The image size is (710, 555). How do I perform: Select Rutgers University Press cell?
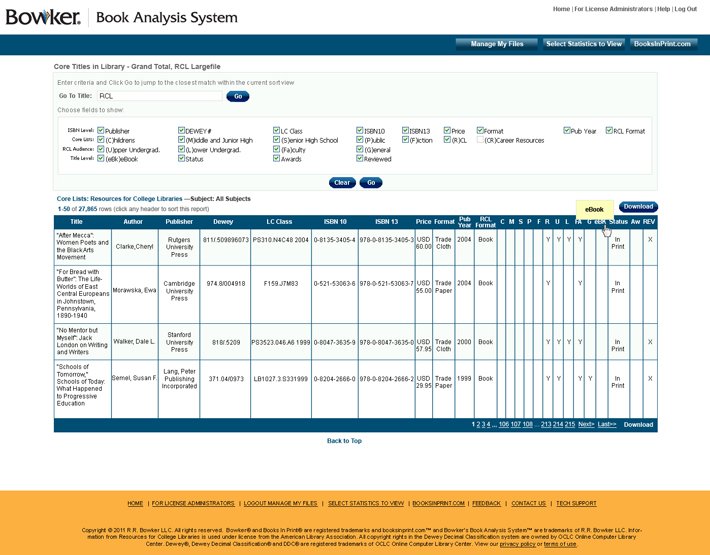(179, 247)
